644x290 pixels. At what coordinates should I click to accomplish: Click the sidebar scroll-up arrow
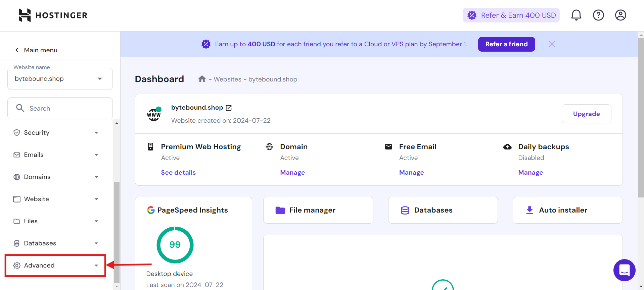[x=117, y=123]
